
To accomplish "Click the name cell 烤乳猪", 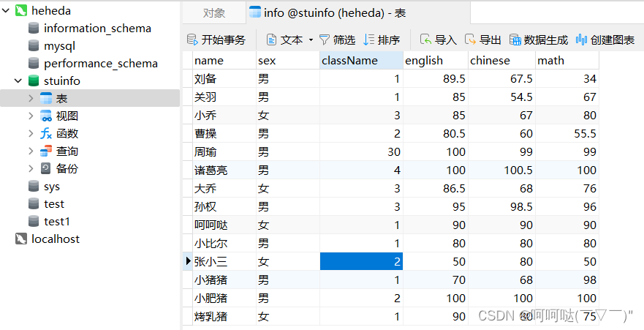I will 224,316.
